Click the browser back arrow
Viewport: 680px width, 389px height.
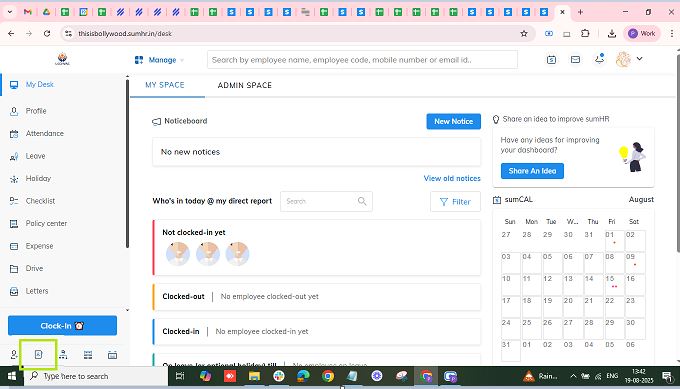(x=11, y=33)
